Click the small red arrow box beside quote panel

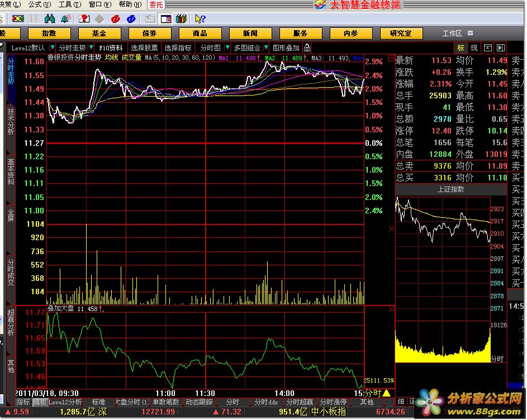392,58
